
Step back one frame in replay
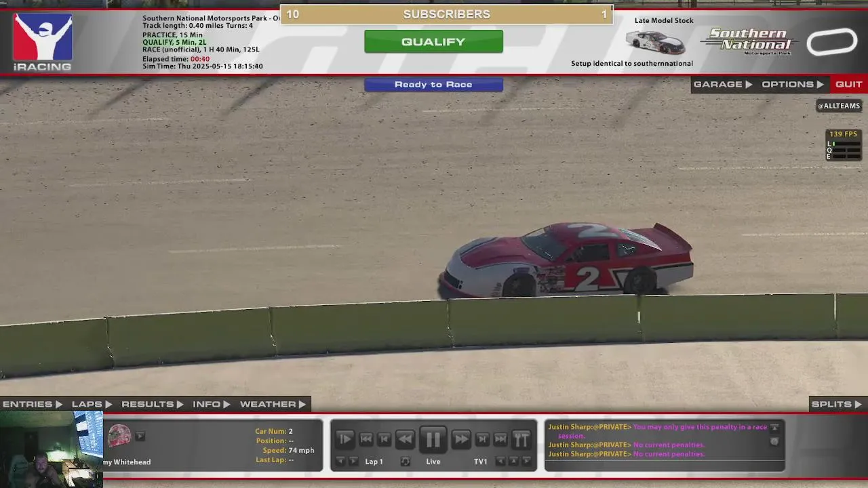pos(384,439)
